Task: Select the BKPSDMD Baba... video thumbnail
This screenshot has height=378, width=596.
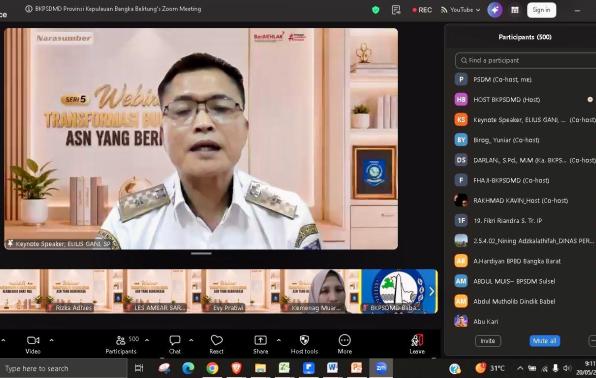Action: pyautogui.click(x=399, y=291)
